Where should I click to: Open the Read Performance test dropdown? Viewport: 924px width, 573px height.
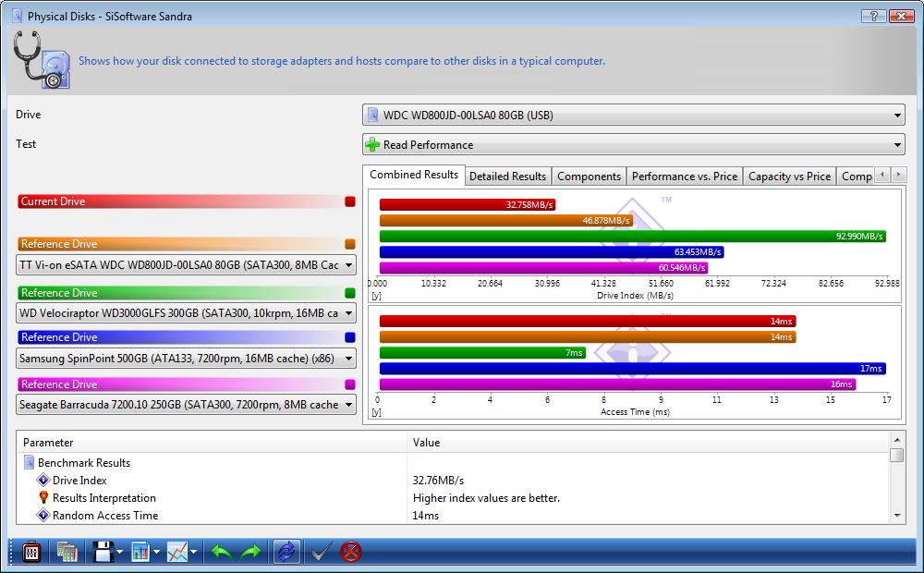point(634,144)
